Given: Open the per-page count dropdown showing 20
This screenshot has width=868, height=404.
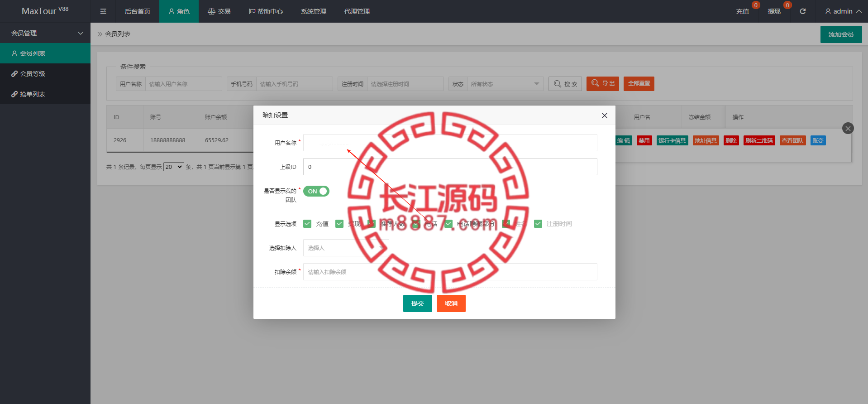Looking at the screenshot, I should point(174,167).
